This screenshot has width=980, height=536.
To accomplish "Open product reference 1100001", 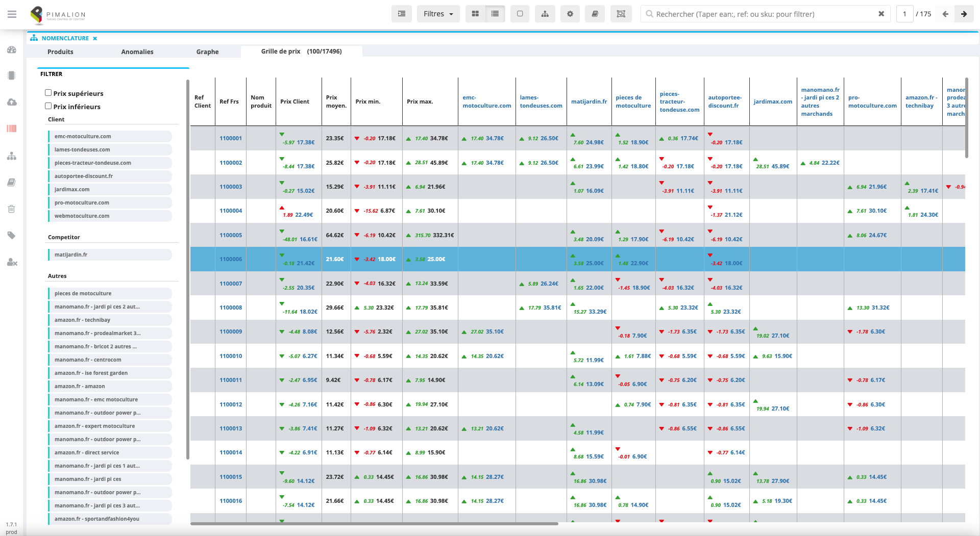I will [231, 138].
